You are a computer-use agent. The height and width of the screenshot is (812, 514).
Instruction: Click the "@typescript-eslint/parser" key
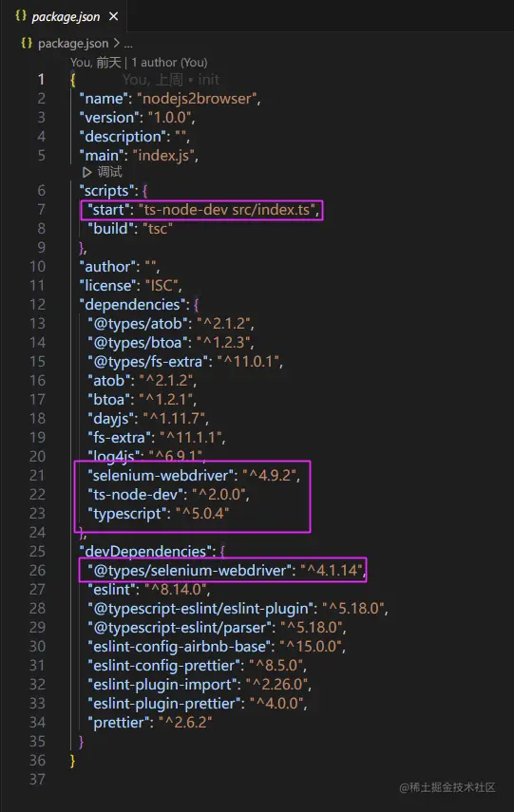pos(181,628)
